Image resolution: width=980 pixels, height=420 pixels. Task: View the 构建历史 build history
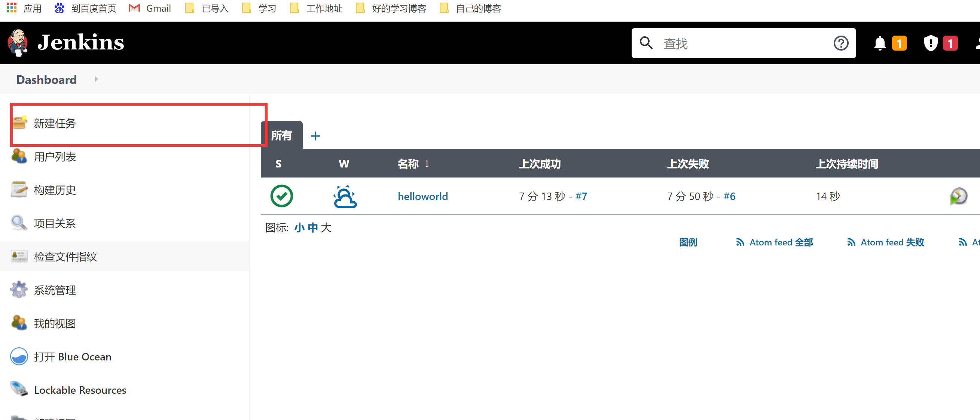(54, 190)
